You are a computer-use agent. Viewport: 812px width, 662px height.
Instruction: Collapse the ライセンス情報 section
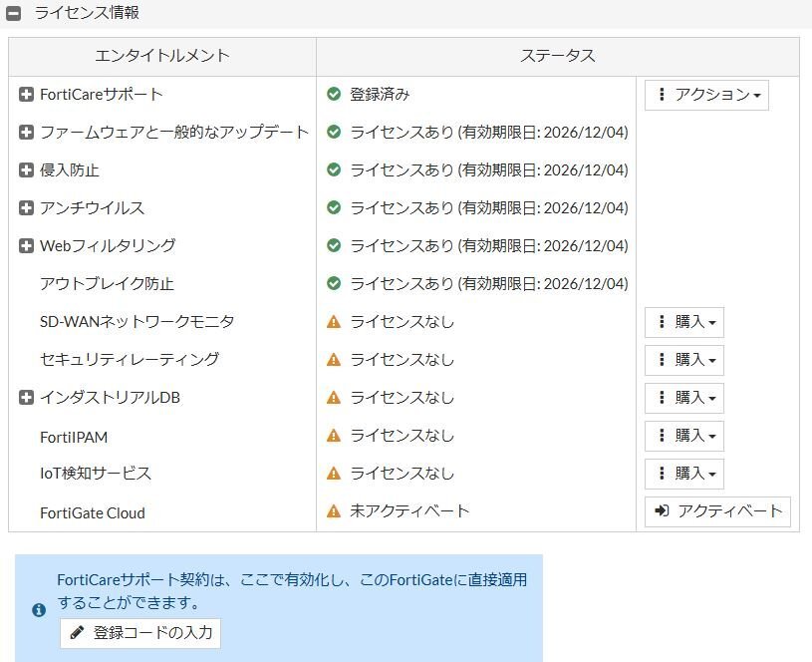point(15,13)
